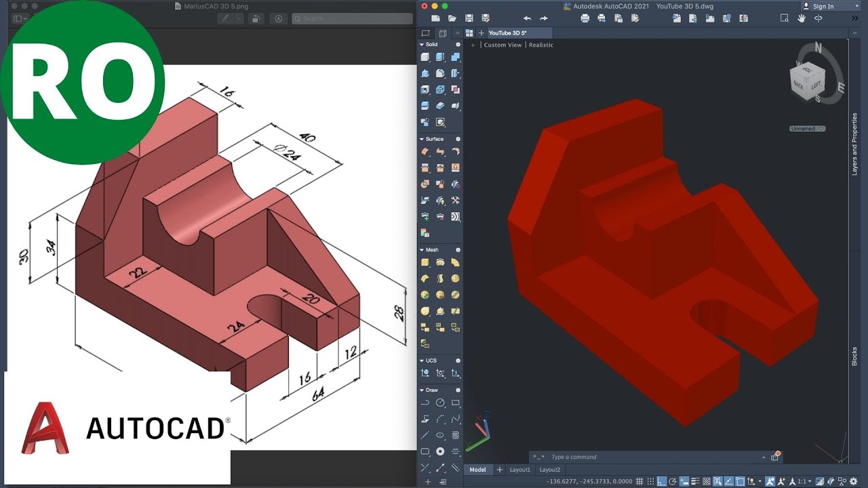Toggle grid display in status bar

coord(638,481)
